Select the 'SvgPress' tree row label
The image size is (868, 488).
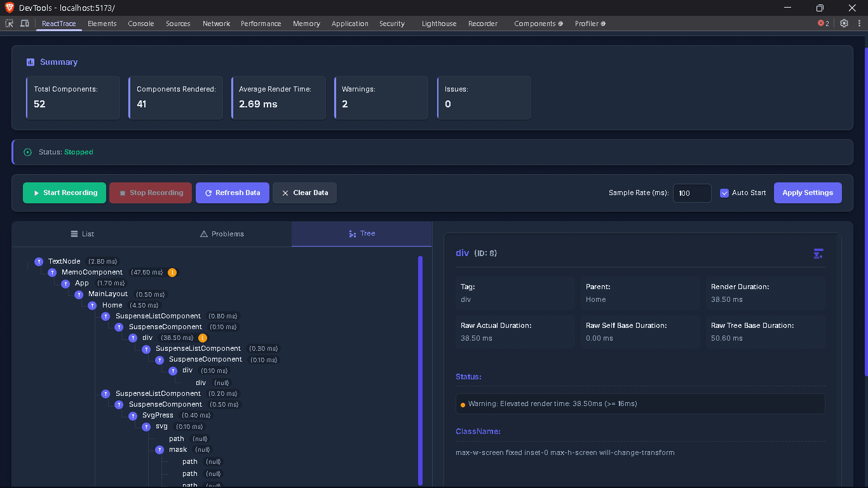(x=158, y=416)
